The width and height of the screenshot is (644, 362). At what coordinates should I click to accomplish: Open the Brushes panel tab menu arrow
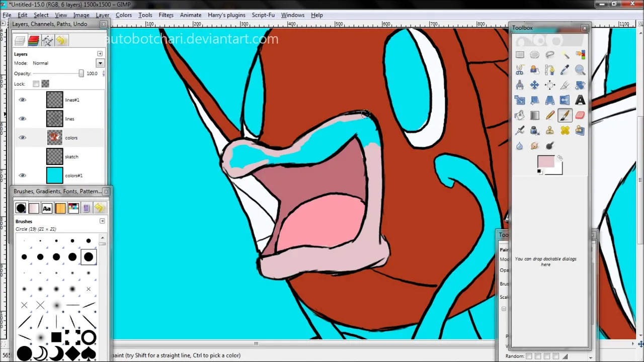pos(102,221)
